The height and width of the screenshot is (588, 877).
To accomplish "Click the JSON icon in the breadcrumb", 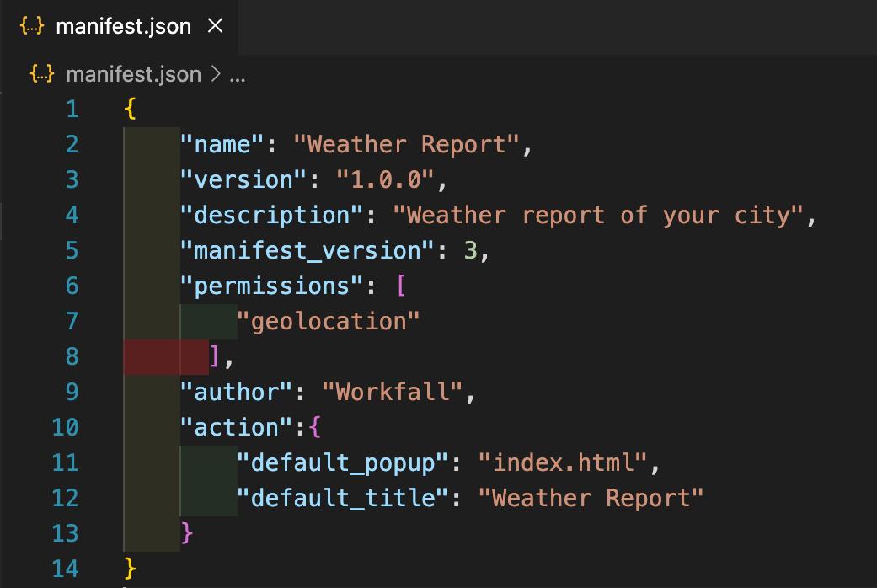I will tap(42, 73).
